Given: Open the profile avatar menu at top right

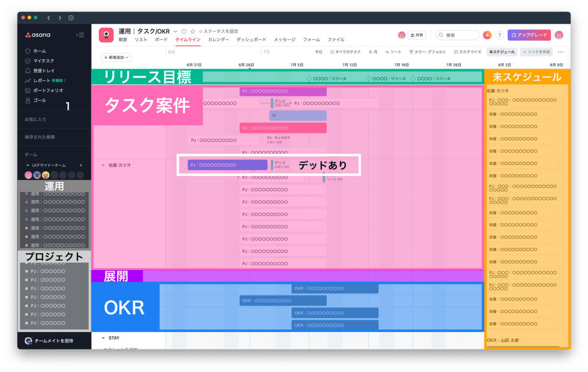Looking at the screenshot, I should click(x=559, y=35).
